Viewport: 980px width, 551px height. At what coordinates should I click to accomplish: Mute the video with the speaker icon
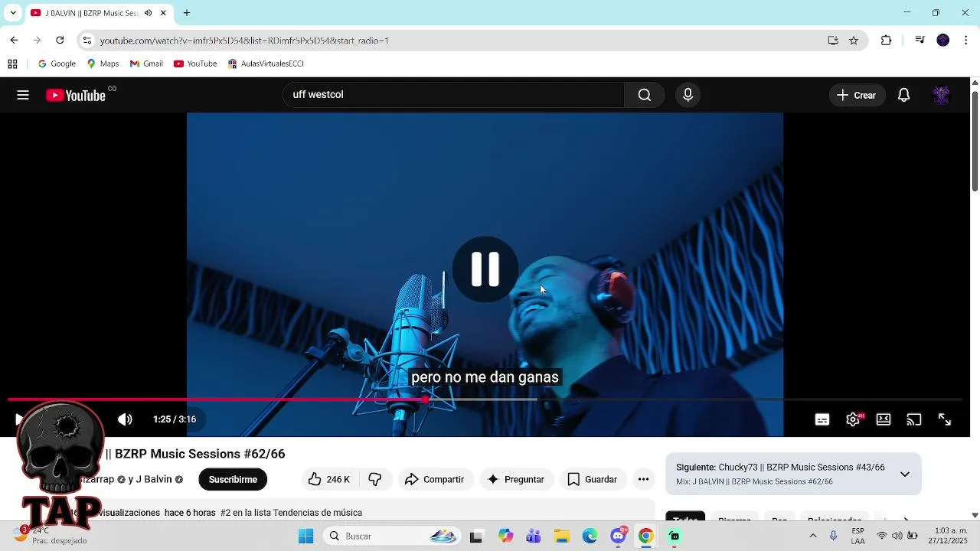tap(125, 419)
